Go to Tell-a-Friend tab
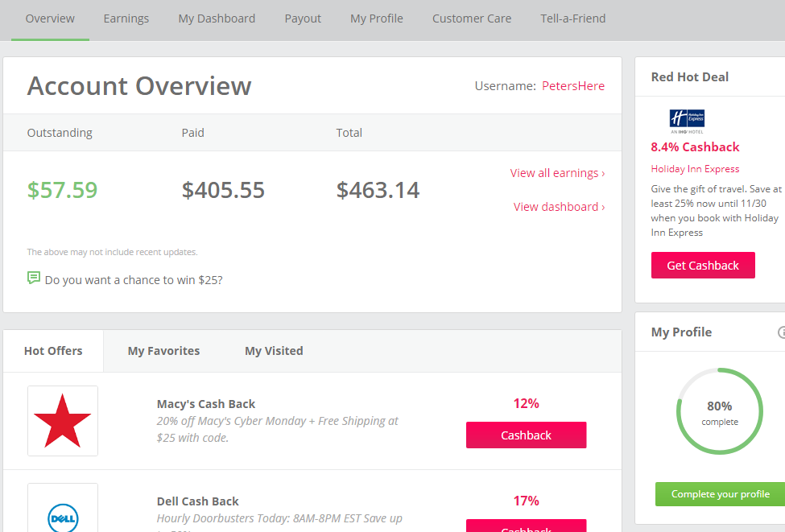Screen dimensions: 785x532 (572, 19)
